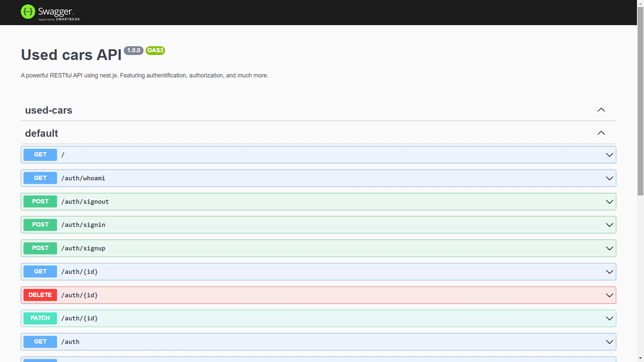
Task: Click the DELETE badge on /auth/{id}
Action: tap(40, 295)
